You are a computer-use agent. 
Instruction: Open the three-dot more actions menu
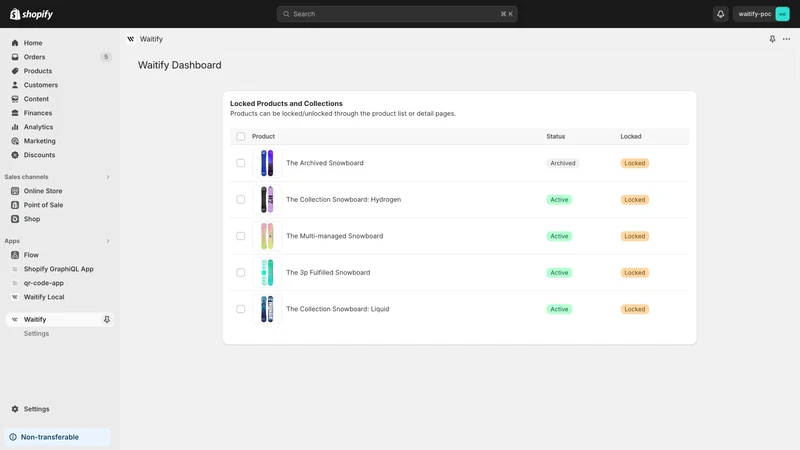(x=786, y=39)
